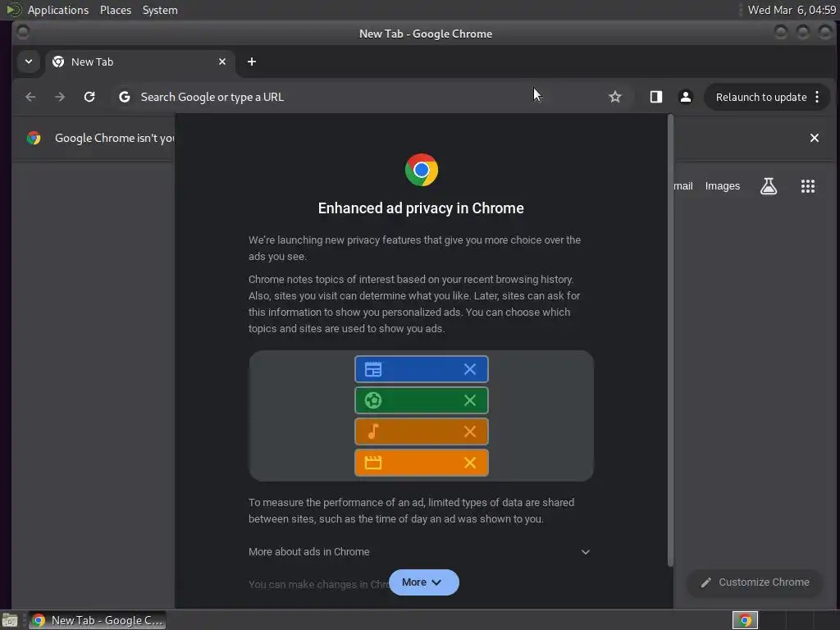Close the New Tab tab

click(222, 62)
